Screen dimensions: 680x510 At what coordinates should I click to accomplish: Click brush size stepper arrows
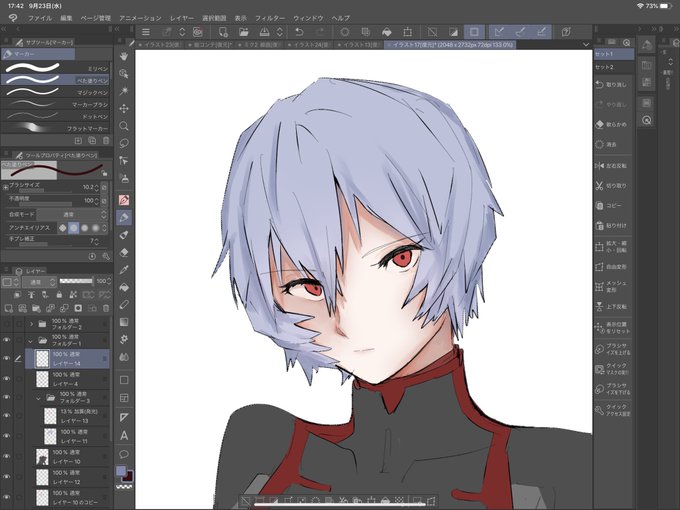click(x=97, y=187)
